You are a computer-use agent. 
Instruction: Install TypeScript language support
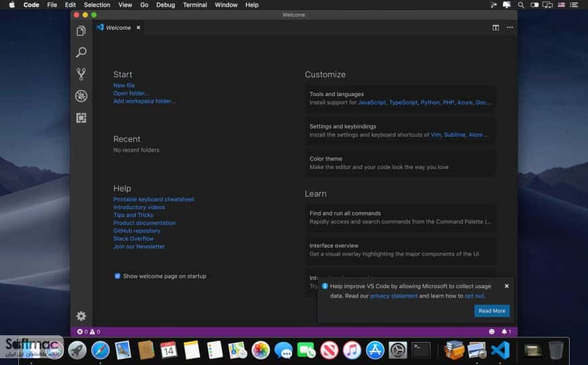[403, 103]
